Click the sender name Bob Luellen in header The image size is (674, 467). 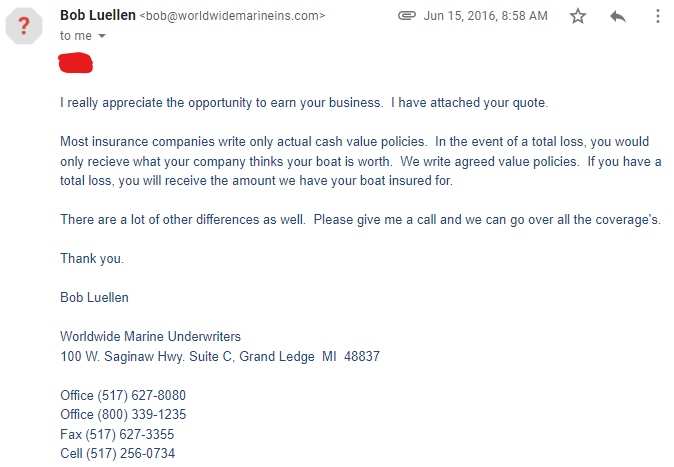coord(98,15)
